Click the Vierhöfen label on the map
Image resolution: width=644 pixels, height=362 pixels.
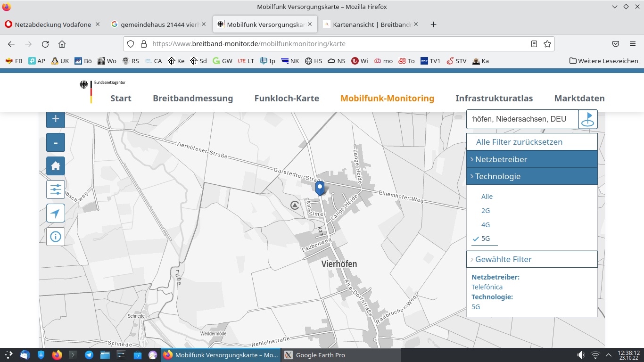[x=339, y=264]
